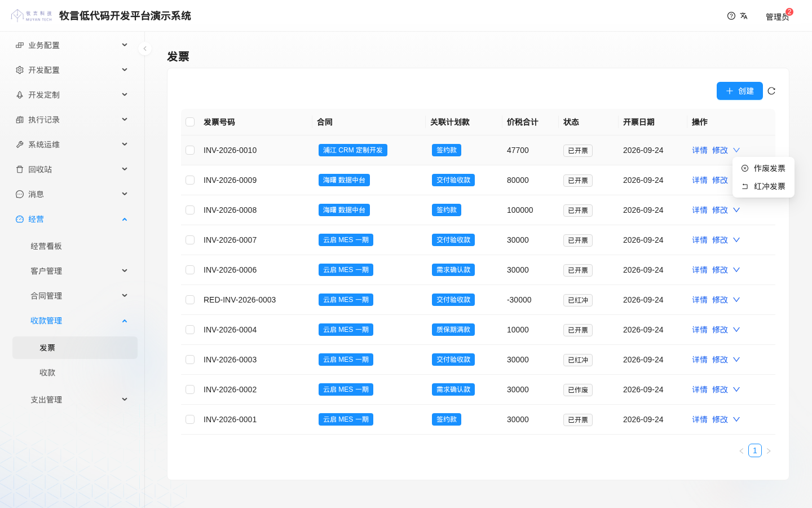Click the refresh icon beside 创建
This screenshot has width=812, height=508.
tap(771, 91)
